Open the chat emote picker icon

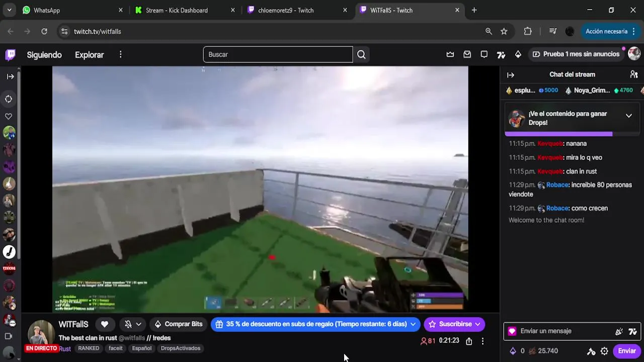(619, 331)
